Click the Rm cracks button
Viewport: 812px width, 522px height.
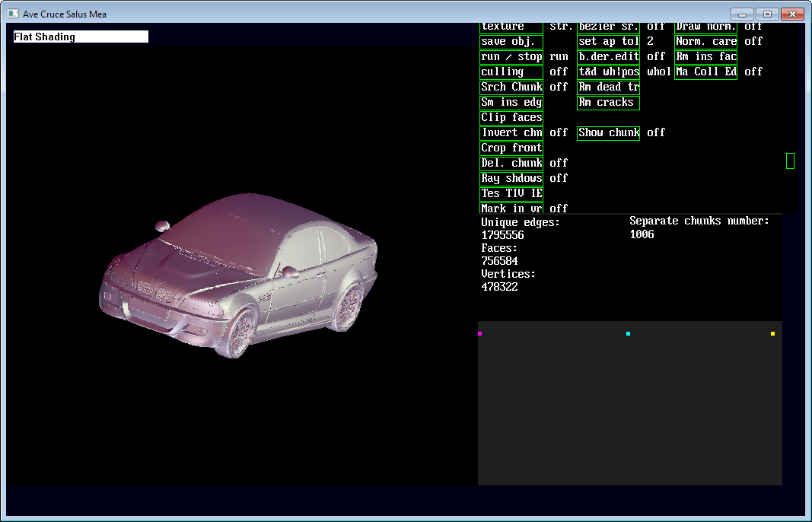point(608,102)
